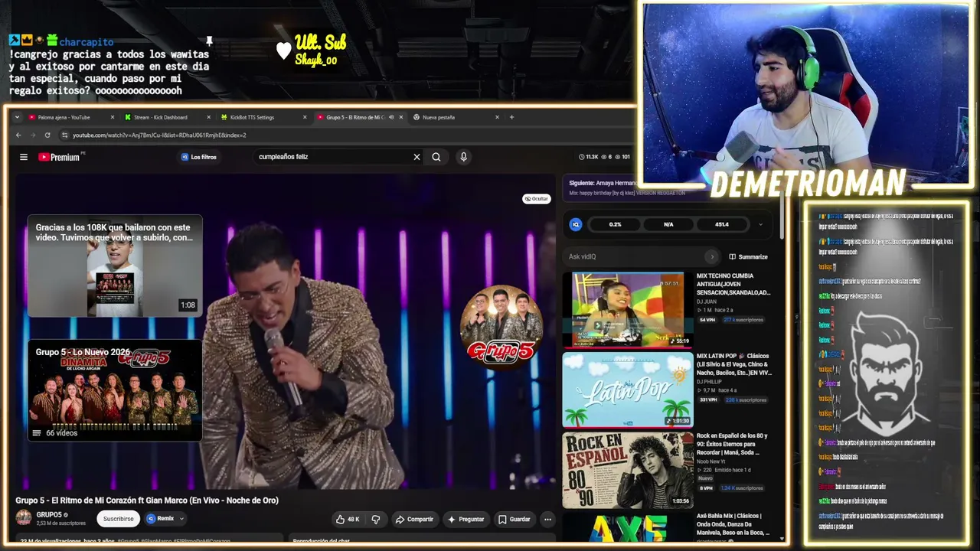Image resolution: width=980 pixels, height=551 pixels.
Task: Open the GRUPO5 channel name link
Action: click(x=49, y=514)
